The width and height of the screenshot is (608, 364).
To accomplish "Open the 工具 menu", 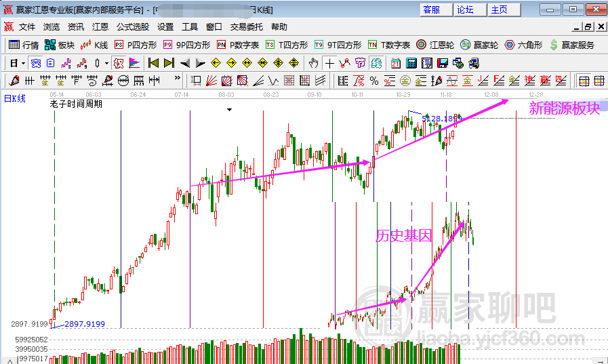I will coord(190,26).
